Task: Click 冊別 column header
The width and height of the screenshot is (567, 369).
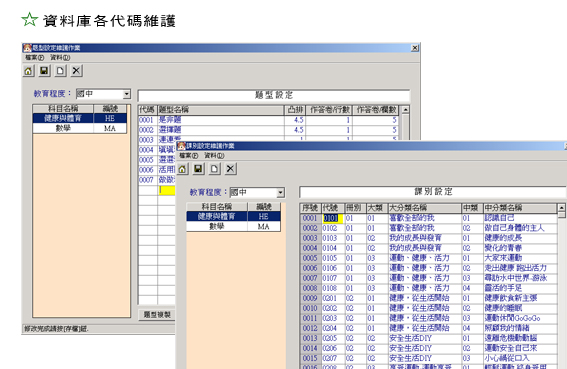Action: point(355,208)
